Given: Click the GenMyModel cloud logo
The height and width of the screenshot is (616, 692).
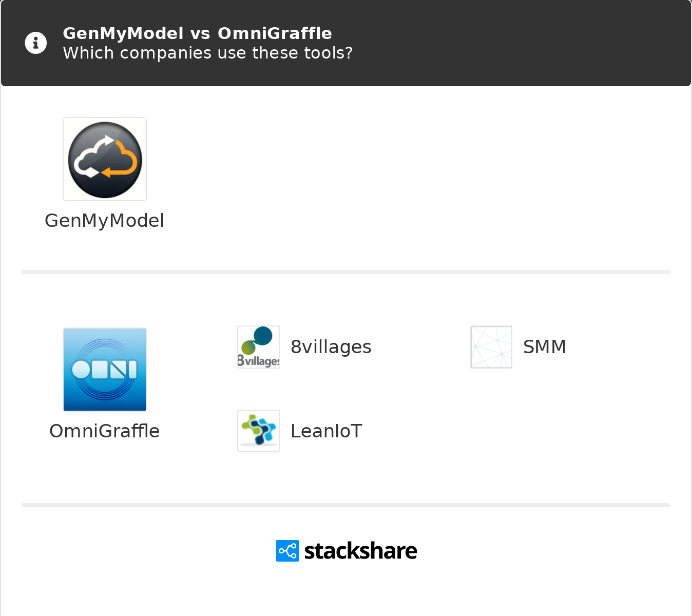Looking at the screenshot, I should pyautogui.click(x=105, y=159).
